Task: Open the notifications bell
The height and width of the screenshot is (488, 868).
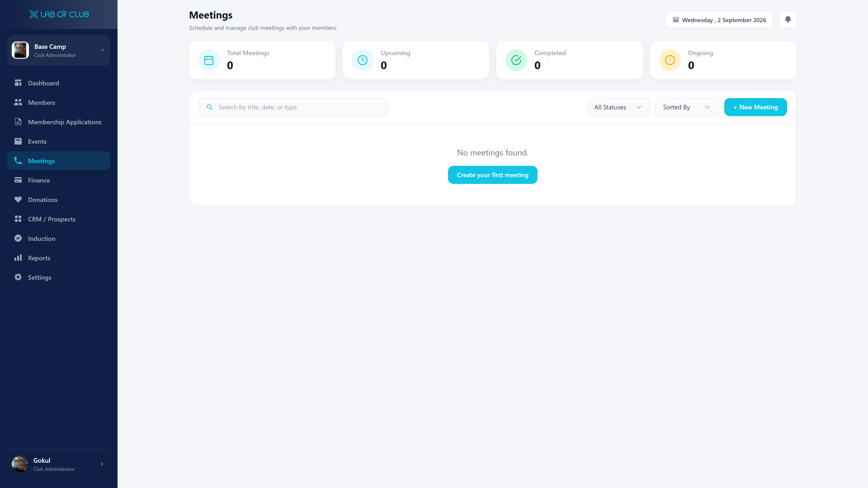Action: pyautogui.click(x=788, y=19)
